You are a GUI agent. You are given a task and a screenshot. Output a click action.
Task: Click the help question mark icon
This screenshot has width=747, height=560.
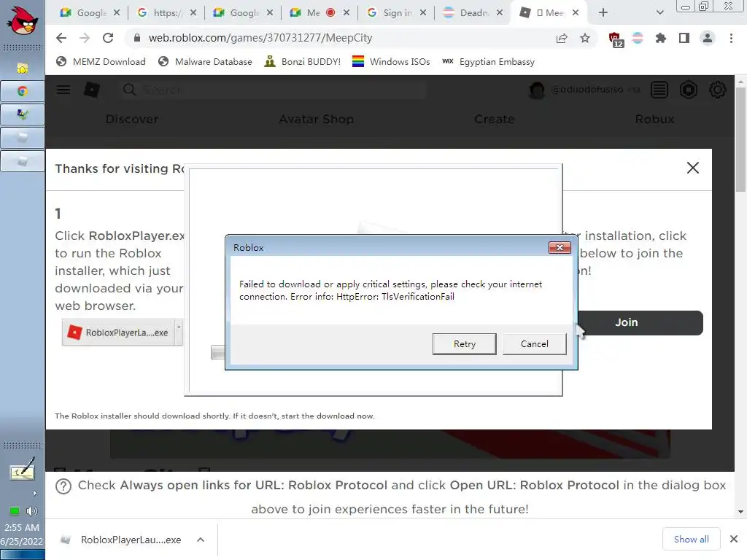tap(63, 486)
